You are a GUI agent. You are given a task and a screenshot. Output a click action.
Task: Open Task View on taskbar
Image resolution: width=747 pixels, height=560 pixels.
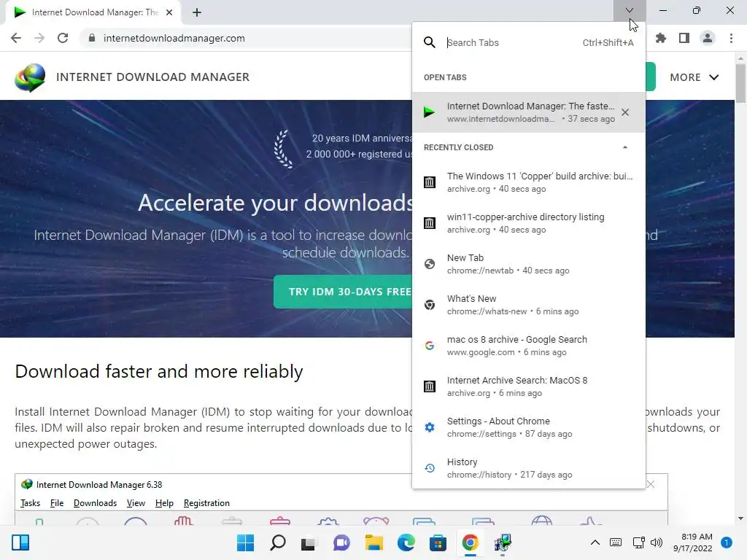coord(309,542)
